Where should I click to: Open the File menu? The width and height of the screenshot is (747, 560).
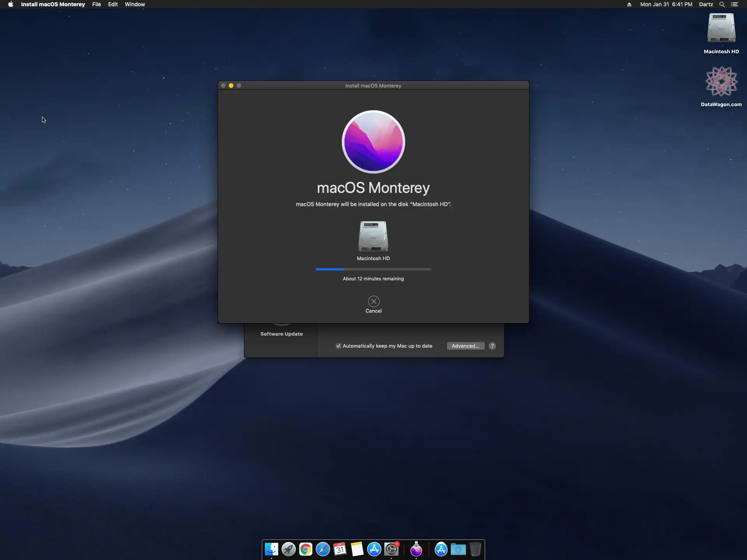pyautogui.click(x=96, y=4)
